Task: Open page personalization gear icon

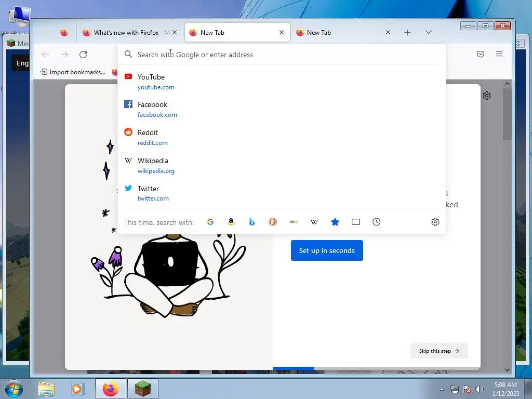Action: pyautogui.click(x=487, y=96)
